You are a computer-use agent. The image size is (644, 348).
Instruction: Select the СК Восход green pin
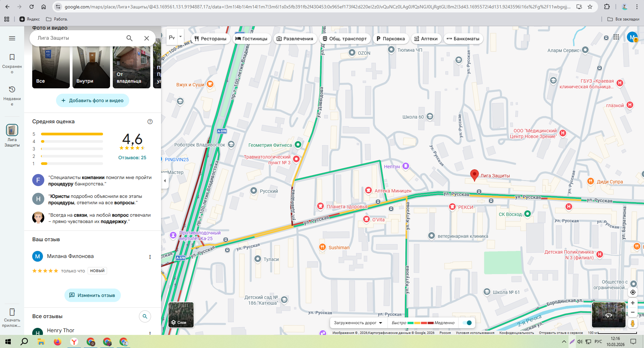click(x=527, y=214)
